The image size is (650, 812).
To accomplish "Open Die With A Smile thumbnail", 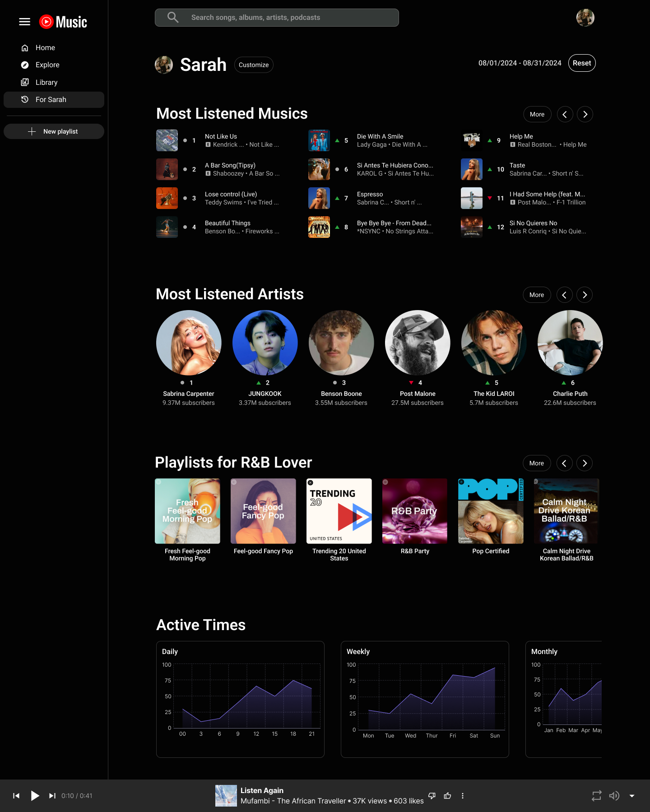I will click(x=319, y=140).
